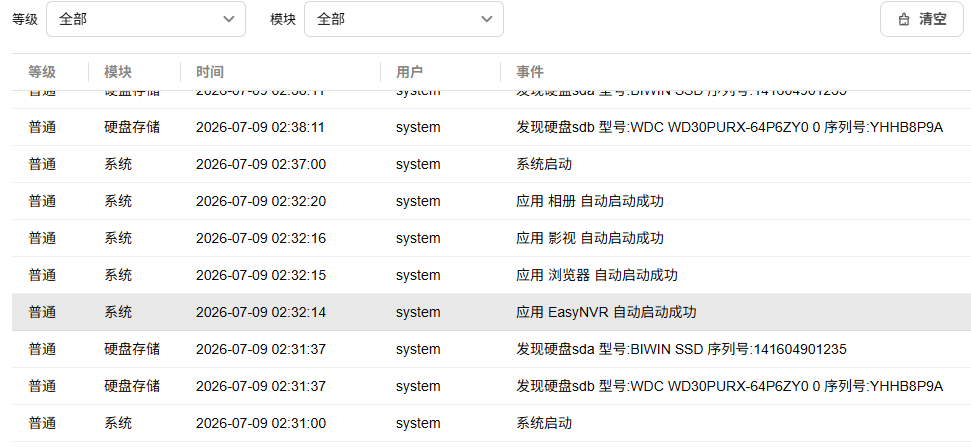The width and height of the screenshot is (971, 447).
Task: Click the 发现硬盘sdb WDC event at 02:31:37
Action: pyautogui.click(x=729, y=386)
